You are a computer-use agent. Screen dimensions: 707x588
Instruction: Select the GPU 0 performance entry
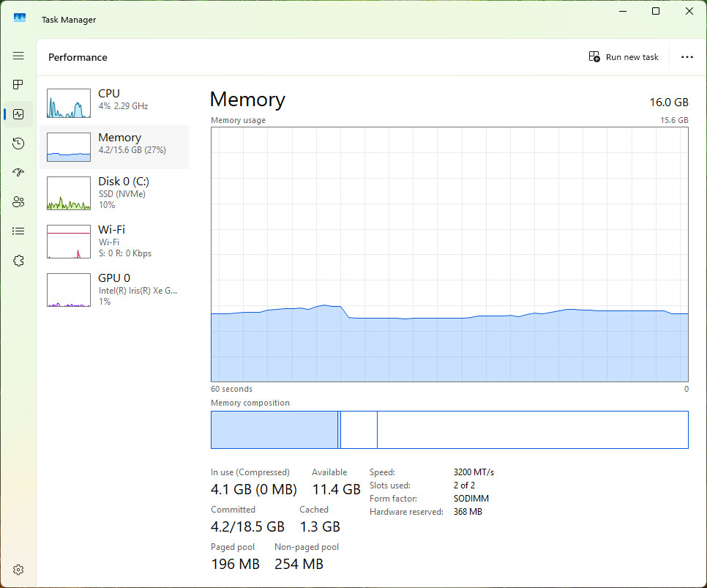click(114, 290)
